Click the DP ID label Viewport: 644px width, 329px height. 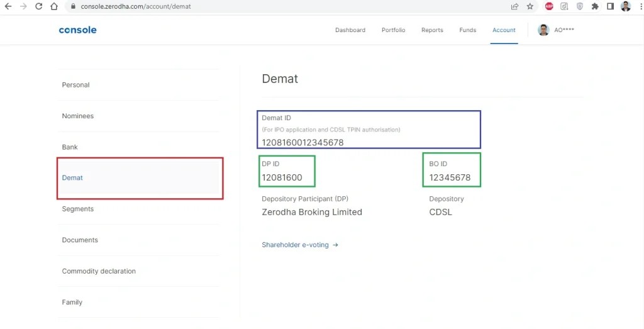270,164
